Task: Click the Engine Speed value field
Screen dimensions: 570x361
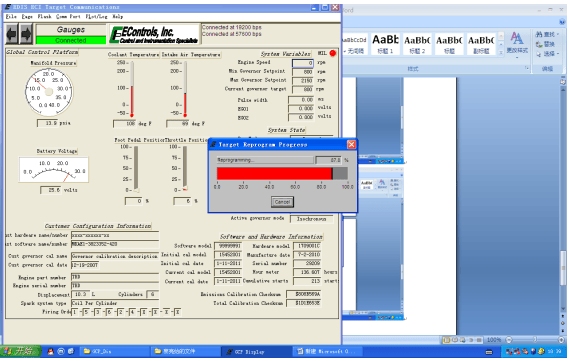Action: point(302,63)
